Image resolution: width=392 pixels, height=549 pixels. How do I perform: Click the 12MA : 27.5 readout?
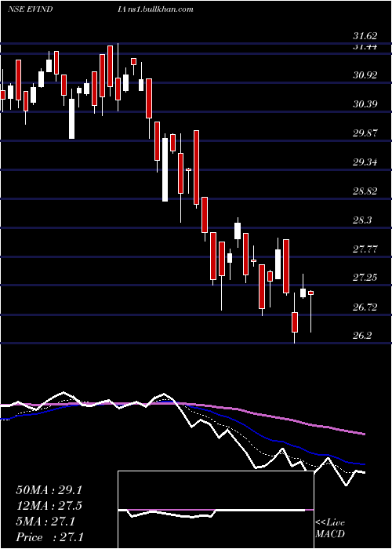click(x=49, y=506)
